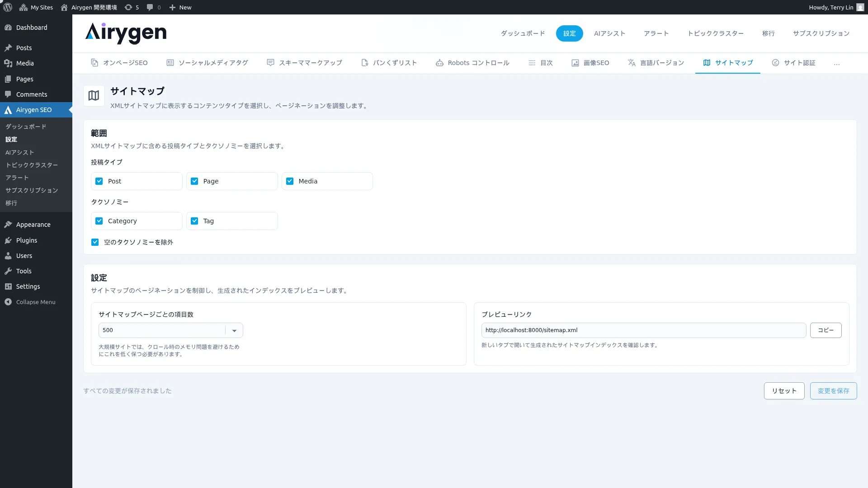Open AIアシスト in sidebar submenu
Viewport: 868px width, 488px height.
(x=19, y=152)
